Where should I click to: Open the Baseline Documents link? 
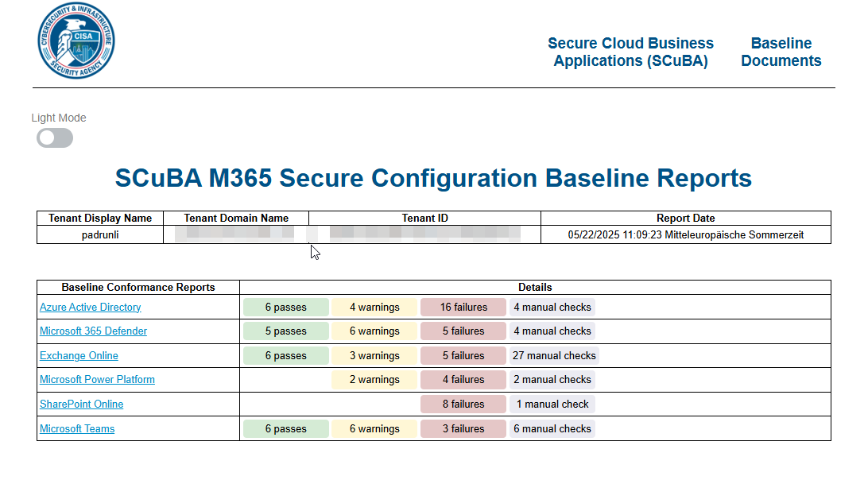point(781,52)
